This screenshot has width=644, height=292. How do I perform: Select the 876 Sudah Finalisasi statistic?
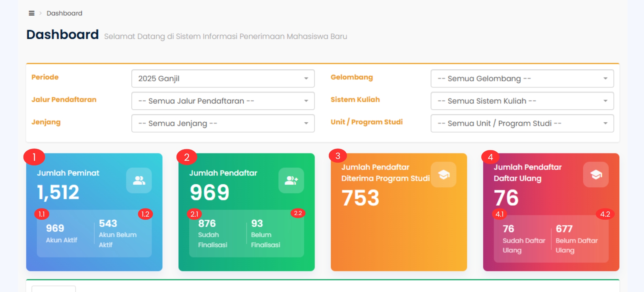(x=213, y=234)
